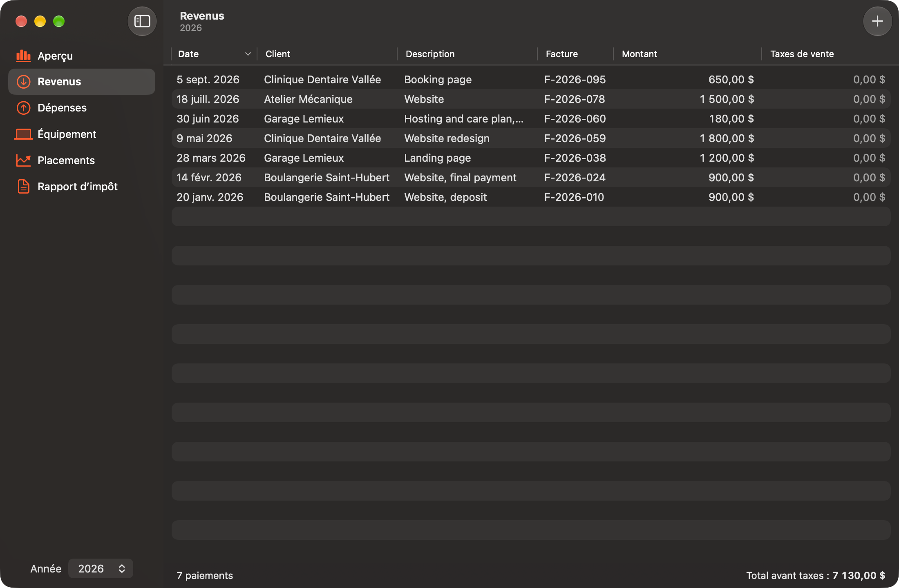
Task: Add a new payment with plus button
Action: pos(877,21)
